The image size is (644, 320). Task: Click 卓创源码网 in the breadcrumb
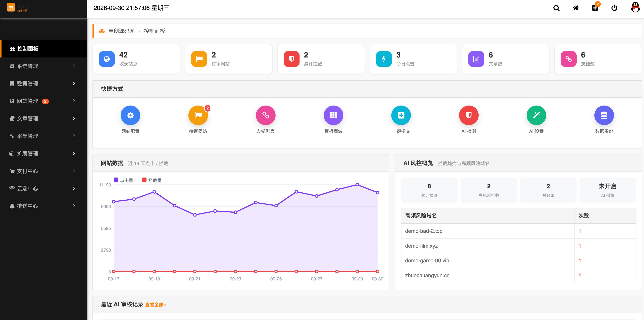[121, 31]
